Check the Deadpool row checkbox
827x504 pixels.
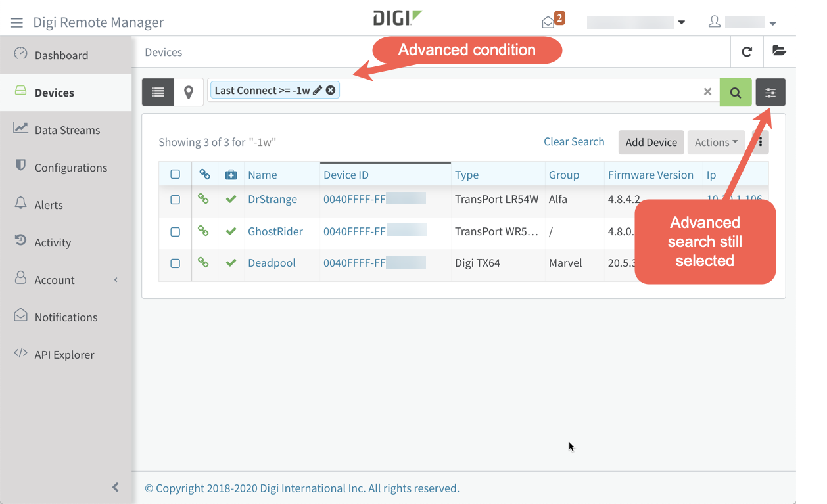click(x=175, y=263)
